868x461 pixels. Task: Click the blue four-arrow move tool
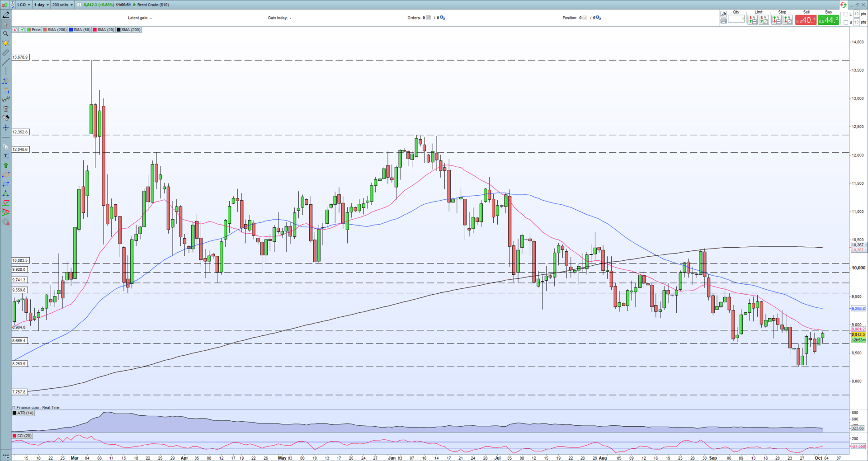pyautogui.click(x=6, y=128)
